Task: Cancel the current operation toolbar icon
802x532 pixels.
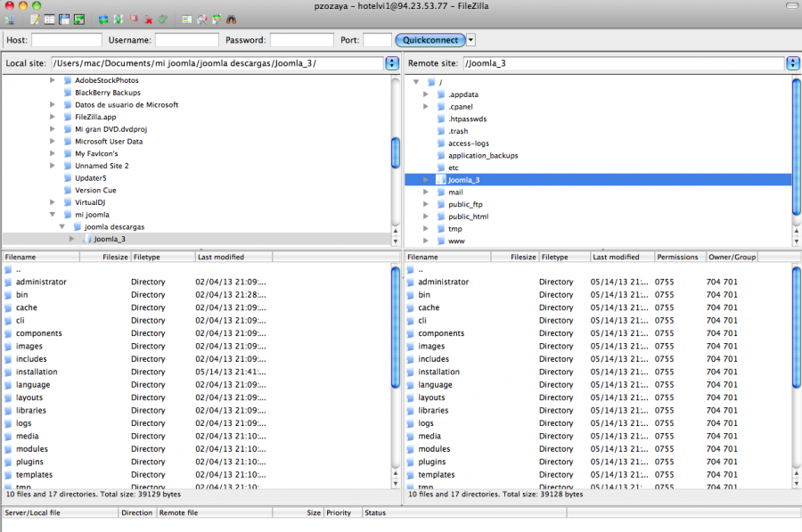Action: coord(134,20)
